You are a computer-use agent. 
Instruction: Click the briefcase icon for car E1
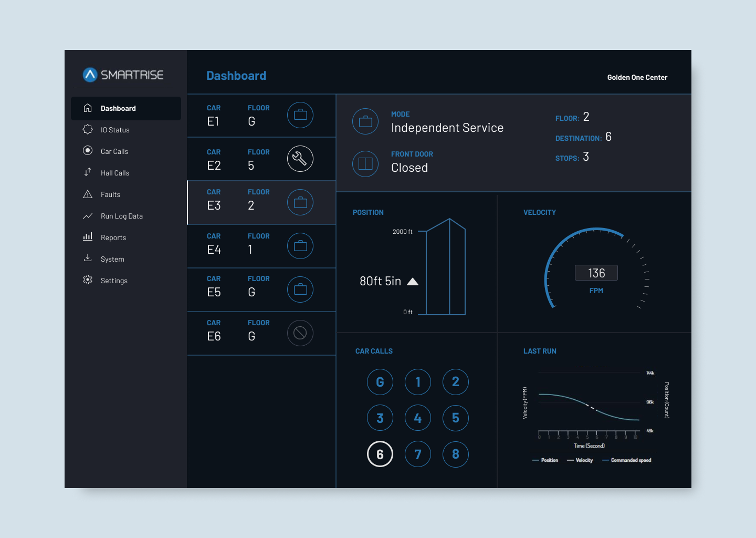coord(300,115)
